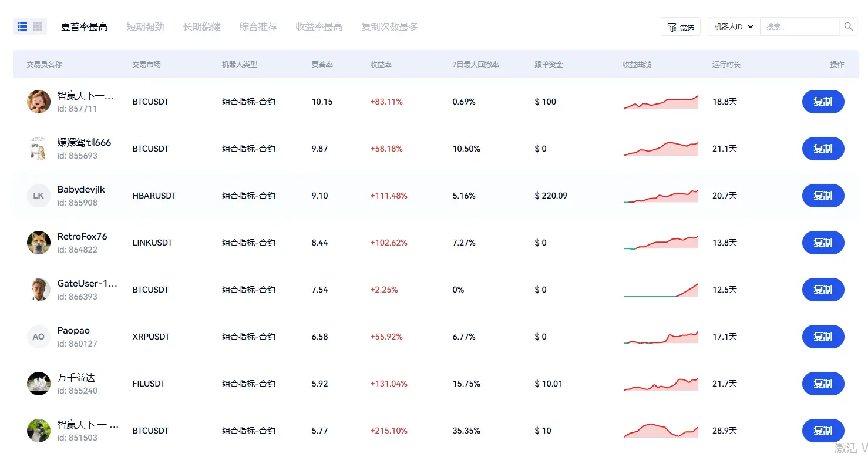Viewport: 868px width, 457px height.
Task: Click the LINKUSDT market cell
Action: 153,243
